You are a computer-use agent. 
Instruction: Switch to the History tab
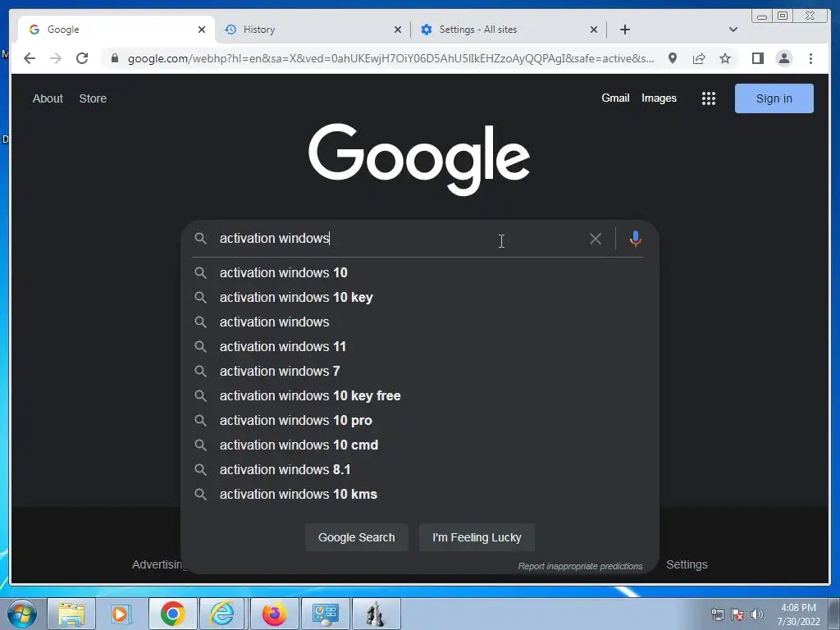pos(313,30)
